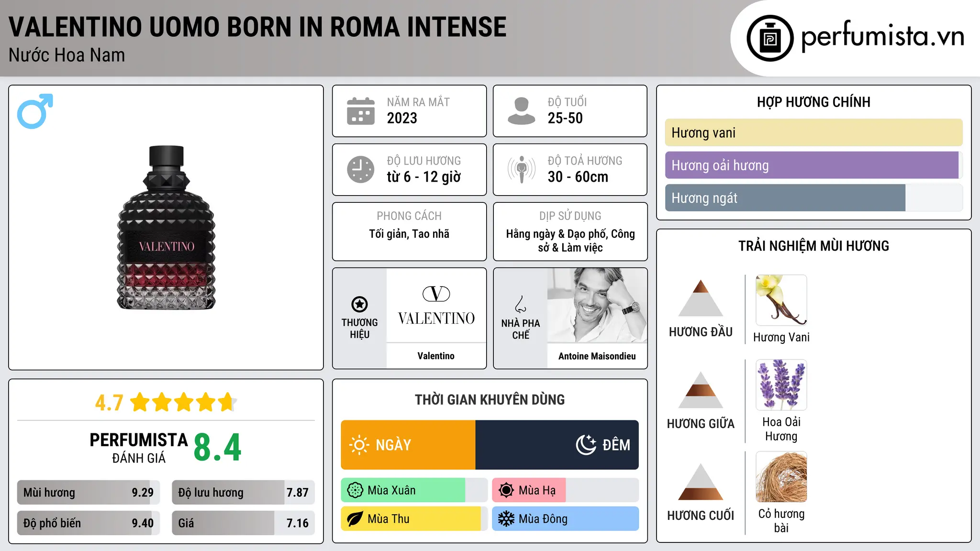This screenshot has height=551, width=980.
Task: Click the Hương Cuối base-note pyramid icon
Action: pyautogui.click(x=701, y=482)
